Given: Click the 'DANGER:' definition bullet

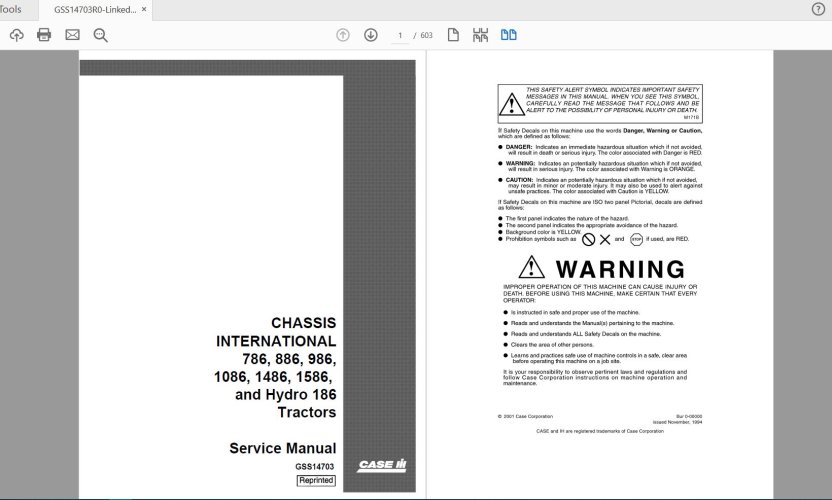Looking at the screenshot, I should tap(600, 150).
